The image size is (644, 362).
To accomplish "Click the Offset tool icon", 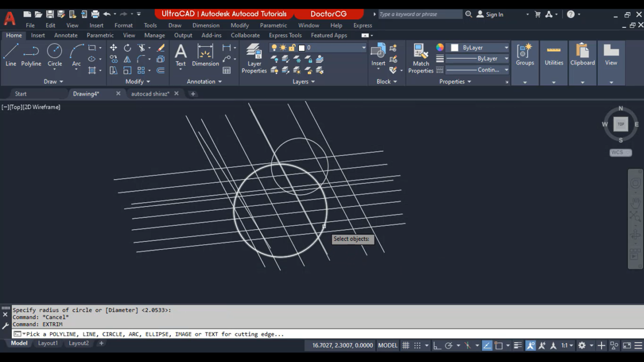I will click(160, 70).
